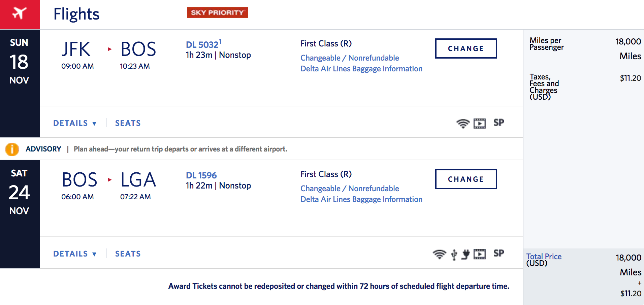Image resolution: width=644 pixels, height=305 pixels.
Task: Open Seats for the BOS to LGA flight
Action: [128, 254]
